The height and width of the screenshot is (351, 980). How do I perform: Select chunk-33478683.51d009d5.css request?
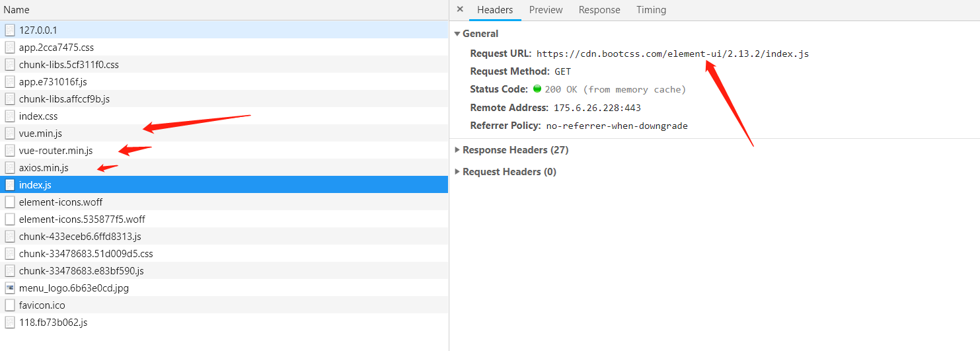224,253
